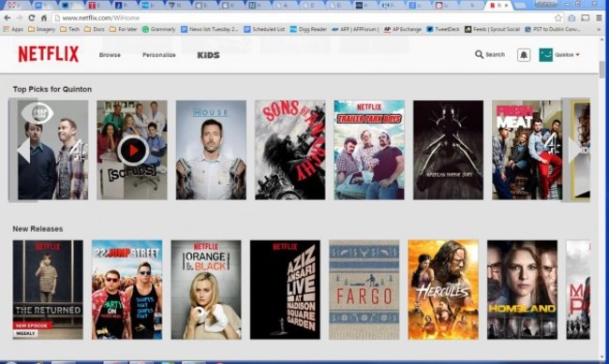The height and width of the screenshot is (364, 609).
Task: Click the page vertical scrollbar thumb
Action: tap(602, 70)
